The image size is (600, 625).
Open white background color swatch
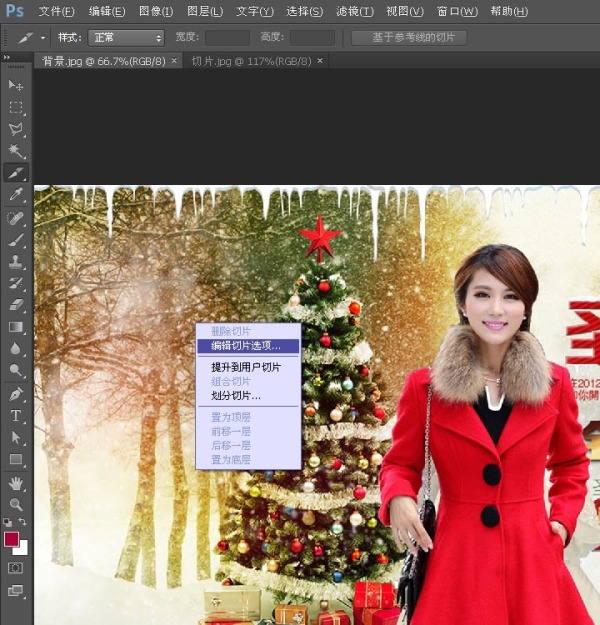(x=23, y=550)
